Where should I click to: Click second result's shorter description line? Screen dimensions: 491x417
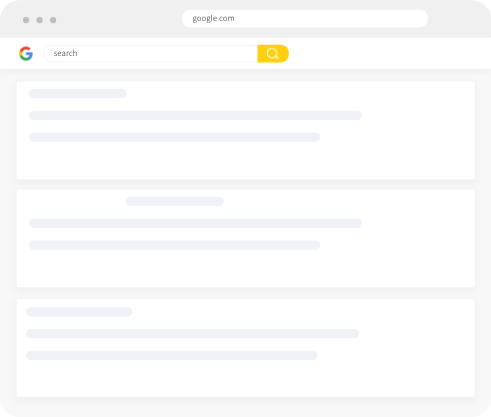coord(175,245)
